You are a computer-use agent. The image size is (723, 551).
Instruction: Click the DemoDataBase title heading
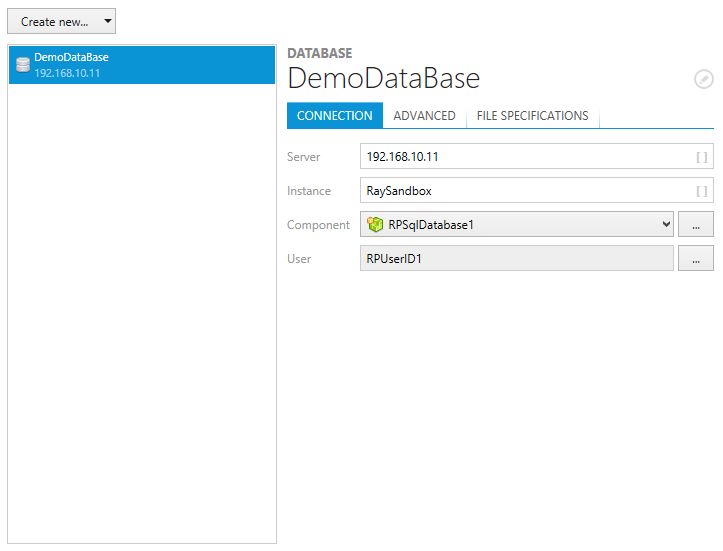pos(384,79)
